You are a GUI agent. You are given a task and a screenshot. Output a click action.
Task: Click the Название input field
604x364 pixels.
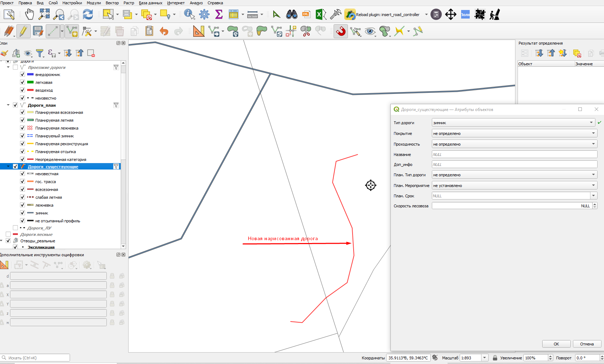[x=514, y=155]
